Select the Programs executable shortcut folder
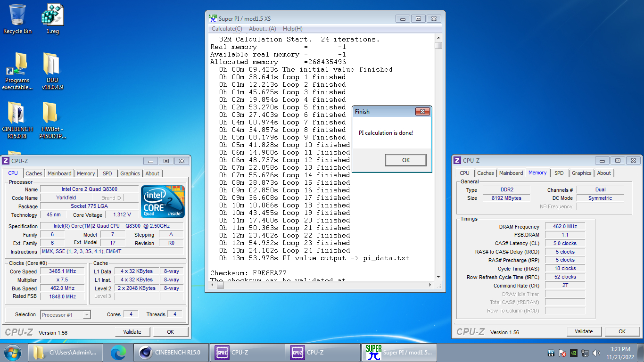 coord(17,71)
